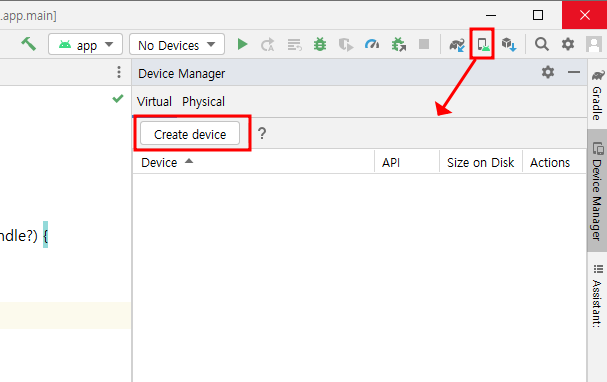This screenshot has width=607, height=382.
Task: Click the Make Project hammer icon
Action: coord(28,45)
